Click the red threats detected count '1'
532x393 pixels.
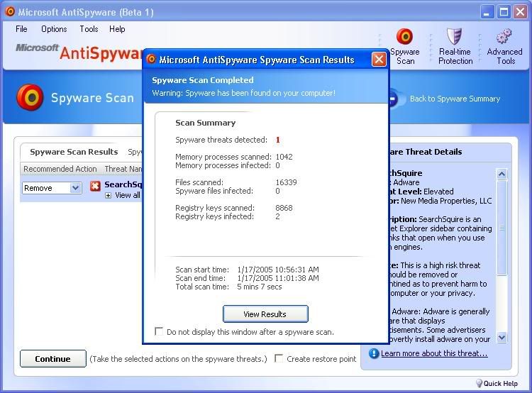[278, 140]
